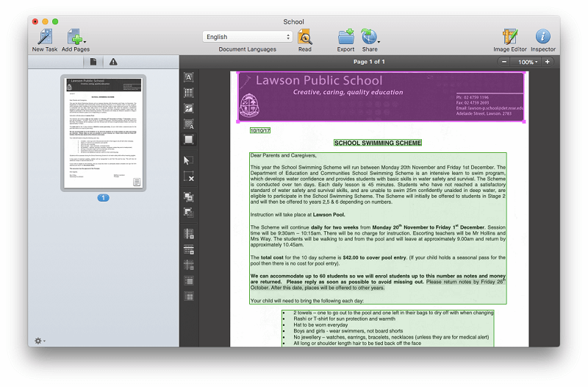Click the Add Vertical Separator tool
The width and height of the screenshot is (588, 387).
click(189, 234)
